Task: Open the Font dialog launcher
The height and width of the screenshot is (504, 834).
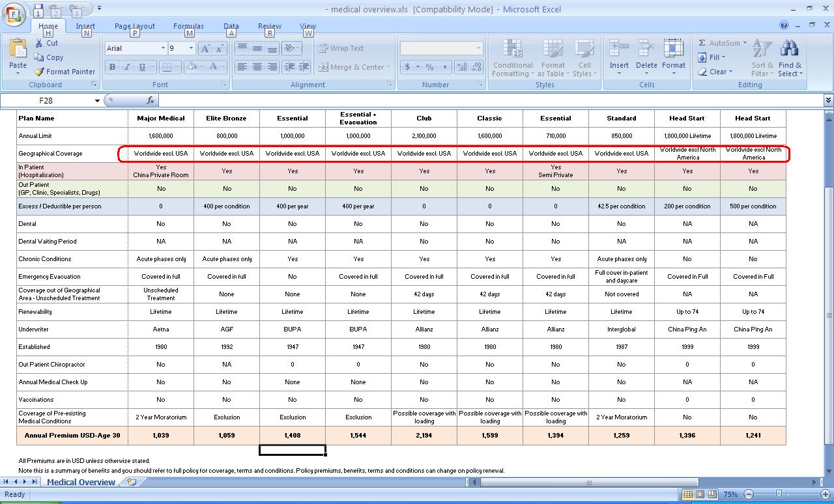Action: [x=225, y=85]
